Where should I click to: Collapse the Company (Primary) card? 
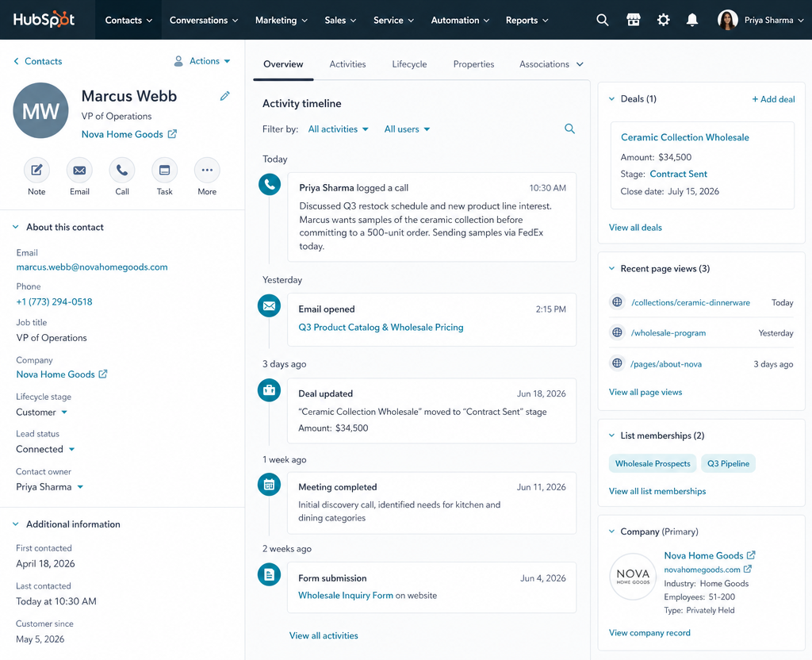(611, 531)
